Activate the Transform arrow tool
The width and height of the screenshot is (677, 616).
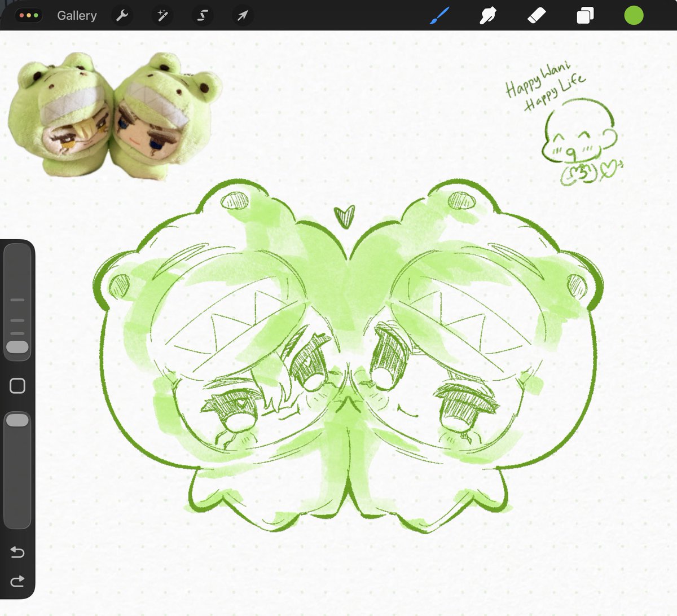pyautogui.click(x=243, y=15)
